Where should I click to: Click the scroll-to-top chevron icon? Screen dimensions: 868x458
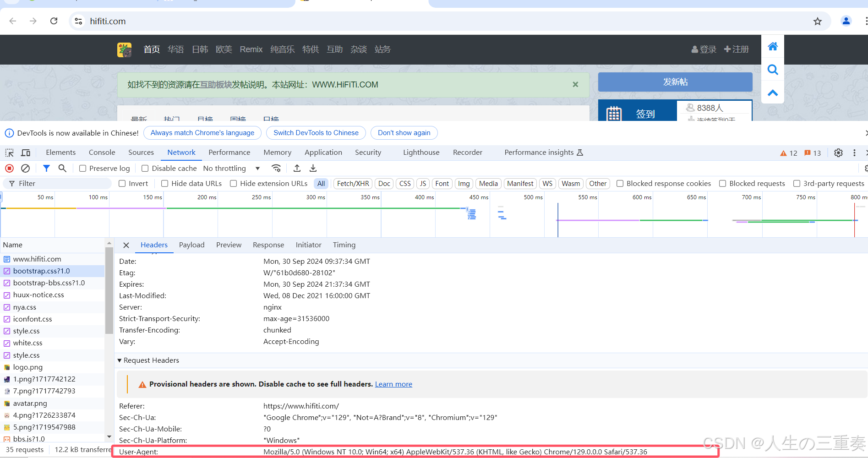pyautogui.click(x=773, y=93)
